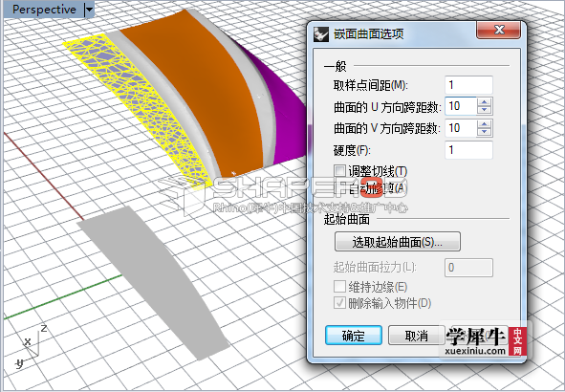Click the XYZ world axes icon
Screen dimensions: 565x392
(x=31, y=348)
